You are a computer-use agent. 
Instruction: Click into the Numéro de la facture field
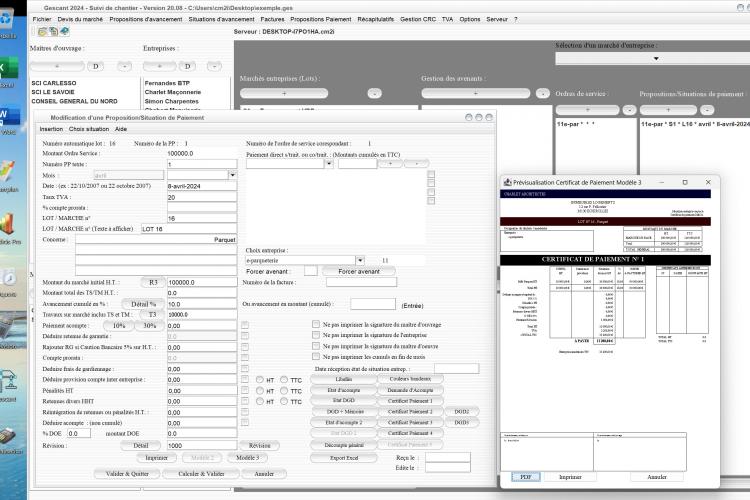(361, 282)
